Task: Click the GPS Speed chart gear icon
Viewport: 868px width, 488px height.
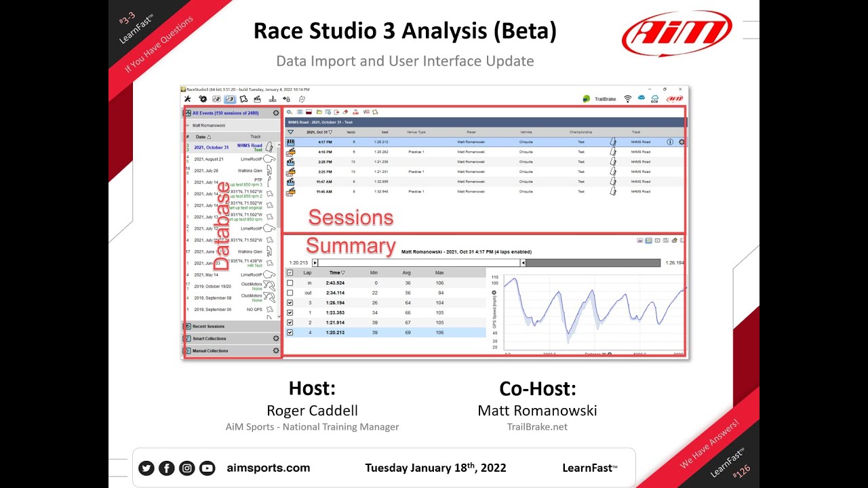Action: tap(494, 292)
